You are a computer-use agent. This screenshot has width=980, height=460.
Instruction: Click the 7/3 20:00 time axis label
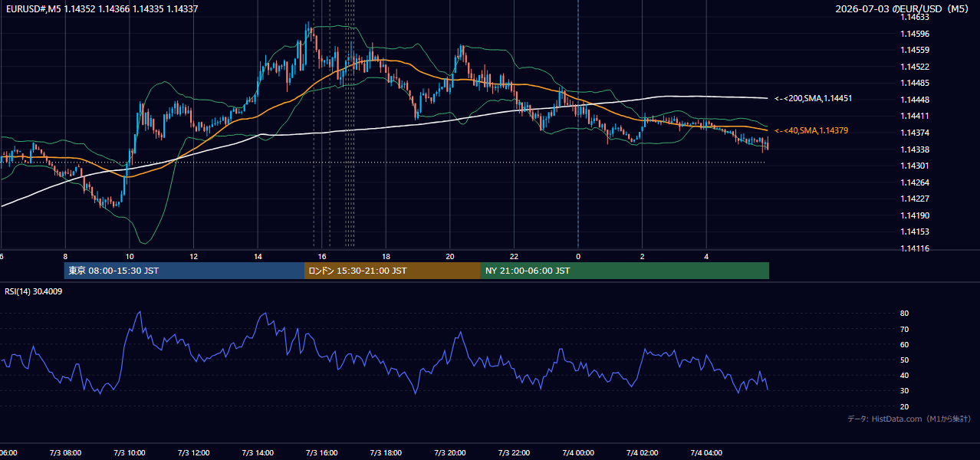450,453
